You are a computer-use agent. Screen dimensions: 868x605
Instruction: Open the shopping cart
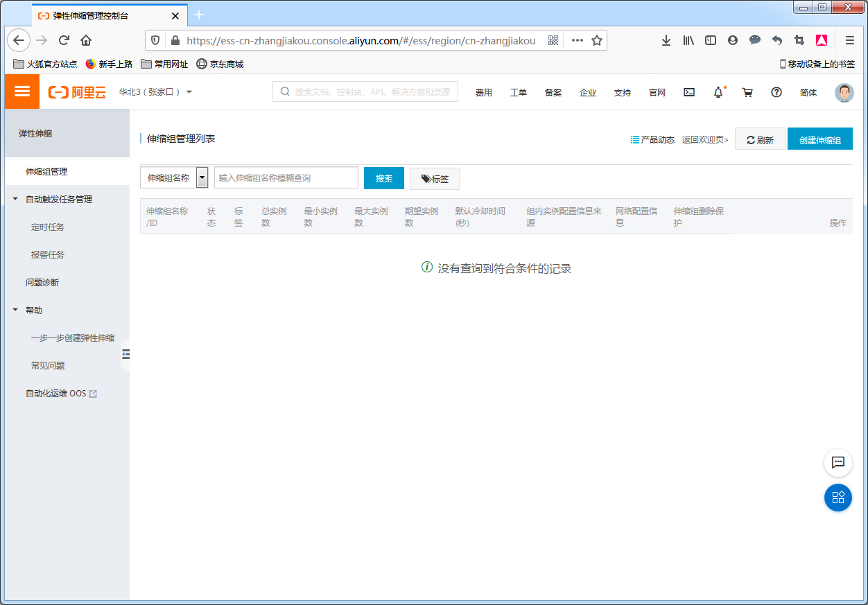point(747,92)
